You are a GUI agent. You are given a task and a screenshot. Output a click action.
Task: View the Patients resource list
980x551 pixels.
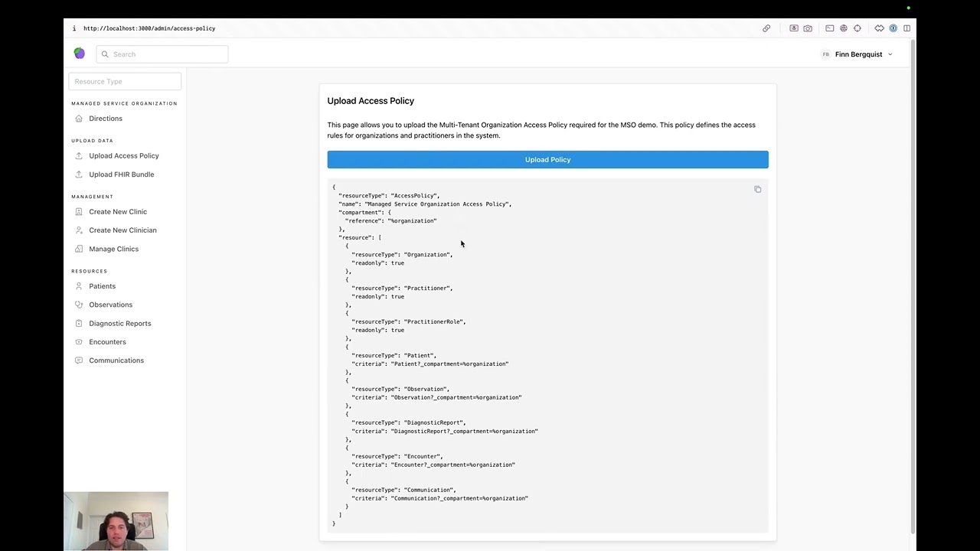[x=102, y=286]
